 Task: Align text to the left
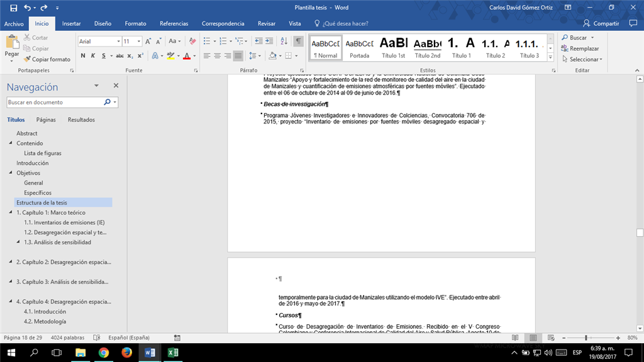coord(206,55)
